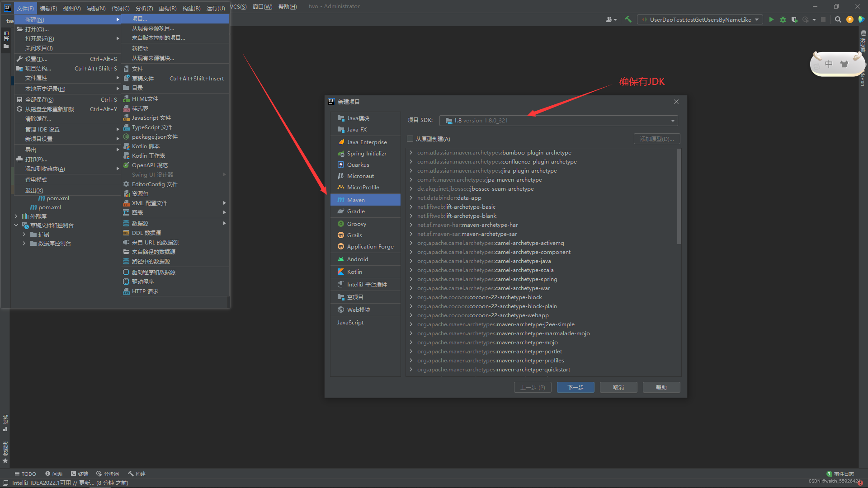Select 空项目 project type
This screenshot has width=868, height=488.
pyautogui.click(x=365, y=297)
